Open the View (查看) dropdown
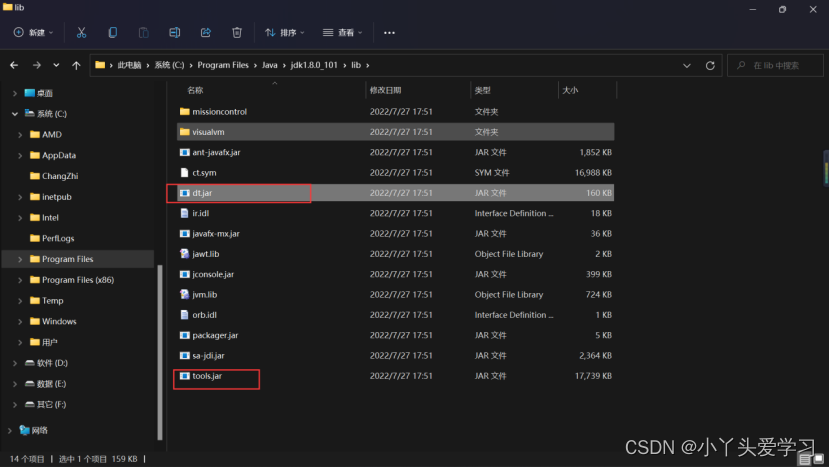The width and height of the screenshot is (830, 467). coord(342,33)
